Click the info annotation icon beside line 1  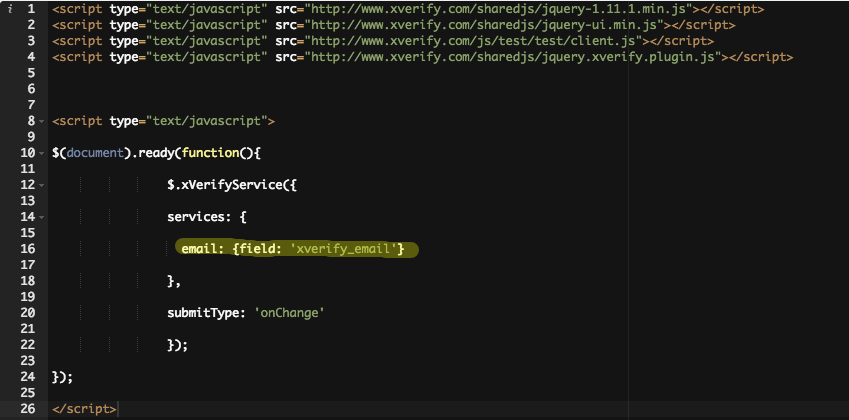[9, 10]
